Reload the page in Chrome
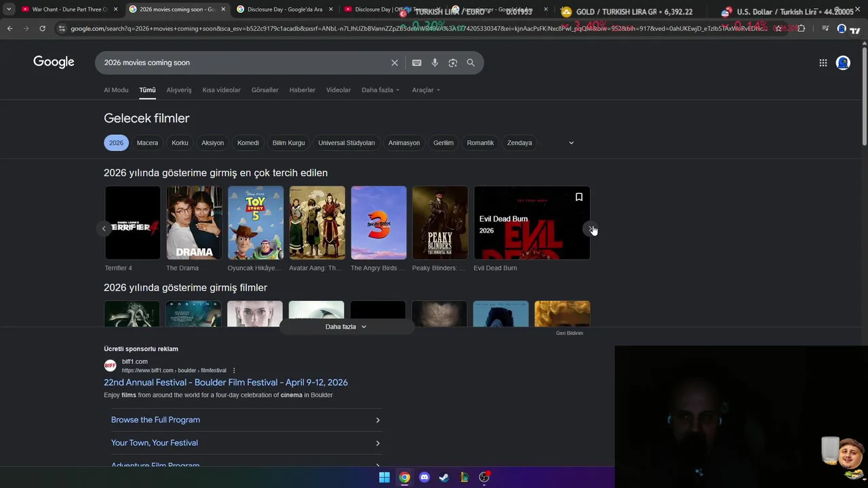The image size is (868, 488). (x=42, y=28)
